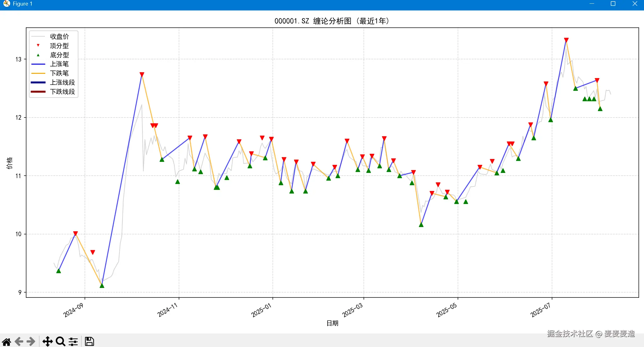Click the lowest green bottom marker near 9
The height and width of the screenshot is (347, 644).
pyautogui.click(x=102, y=286)
